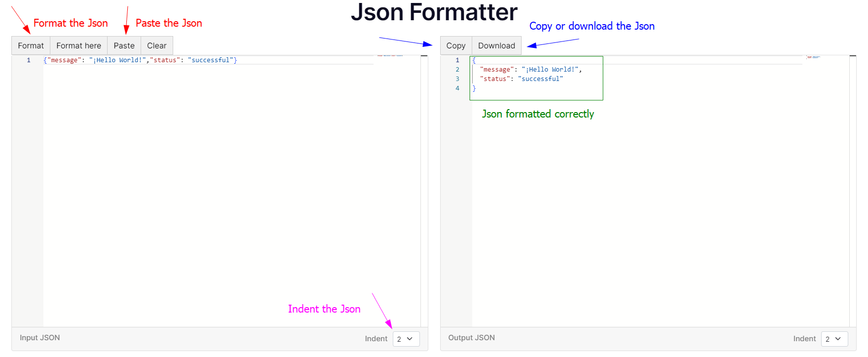Click the Output JSON label

(x=471, y=338)
